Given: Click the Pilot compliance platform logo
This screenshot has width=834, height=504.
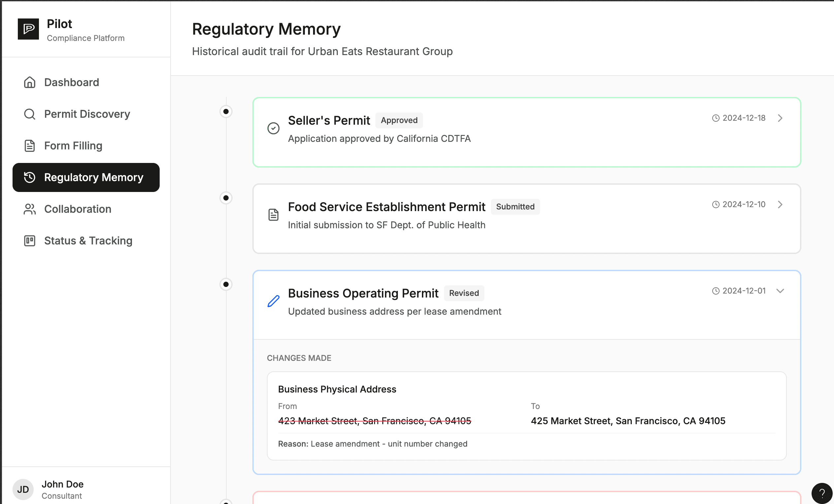Looking at the screenshot, I should 29,29.
